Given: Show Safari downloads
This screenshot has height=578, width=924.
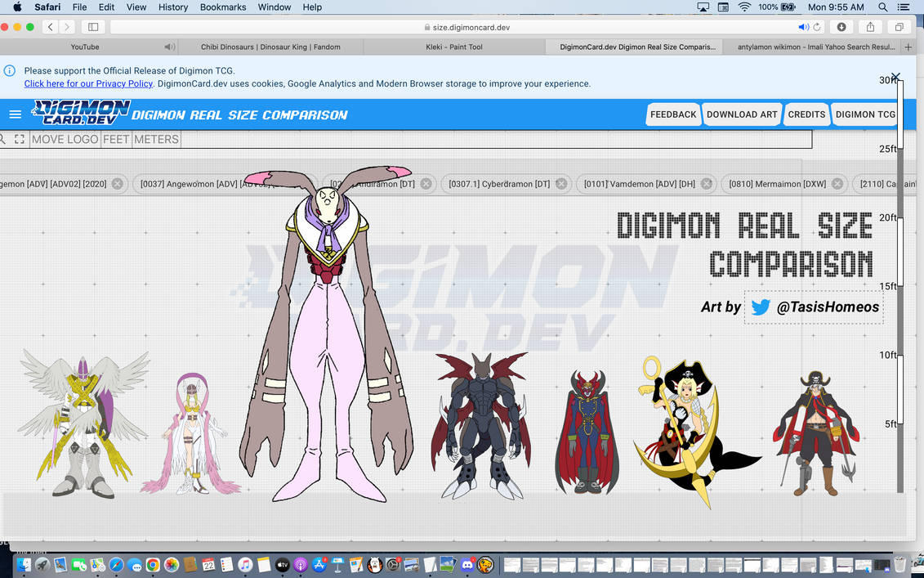Looking at the screenshot, I should click(x=841, y=26).
